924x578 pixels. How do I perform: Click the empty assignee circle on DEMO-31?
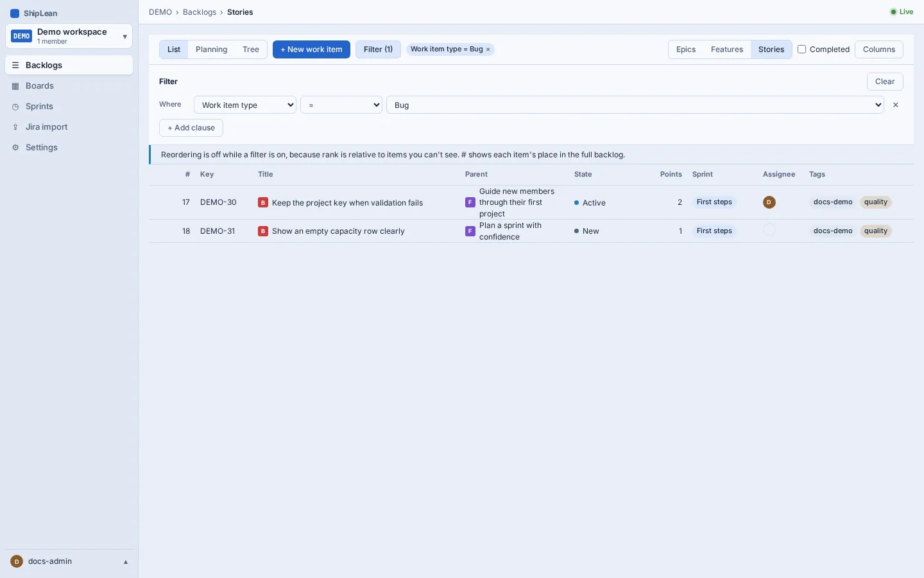click(x=769, y=229)
